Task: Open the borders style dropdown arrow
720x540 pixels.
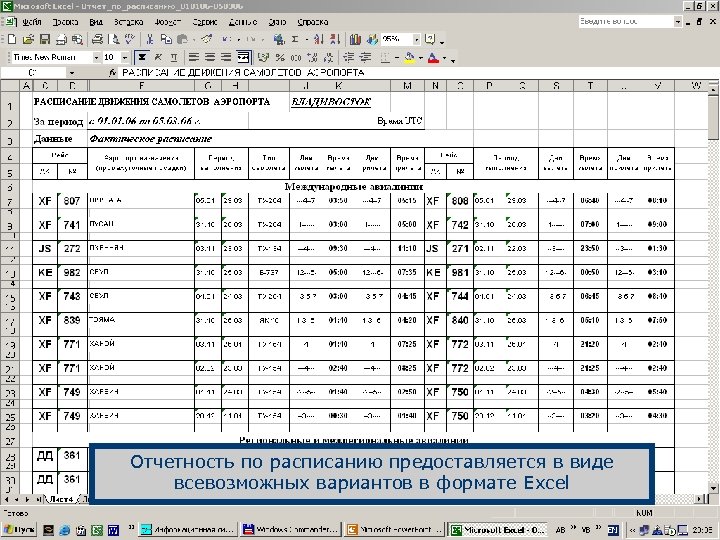Action: click(x=396, y=57)
